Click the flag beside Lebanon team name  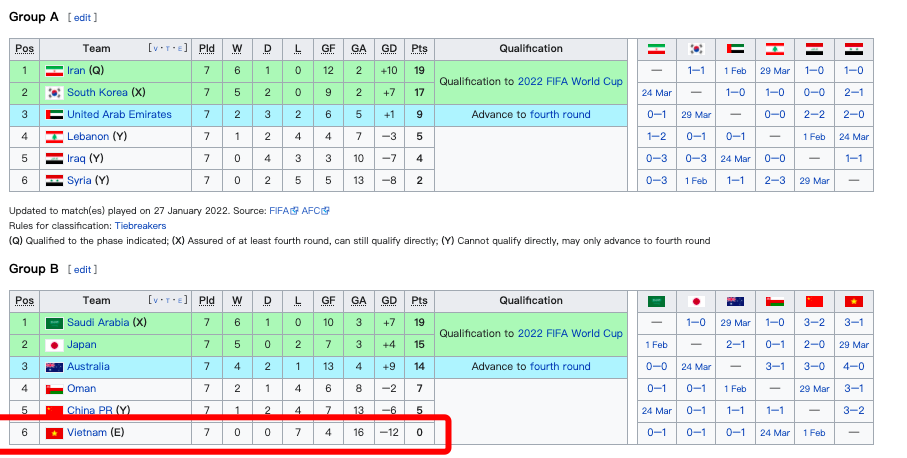(x=54, y=137)
